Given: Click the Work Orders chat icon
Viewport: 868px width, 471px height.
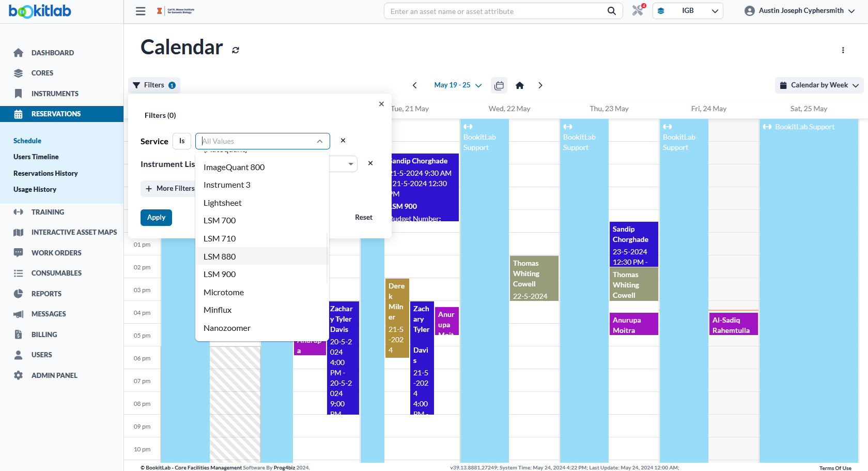Looking at the screenshot, I should (19, 253).
